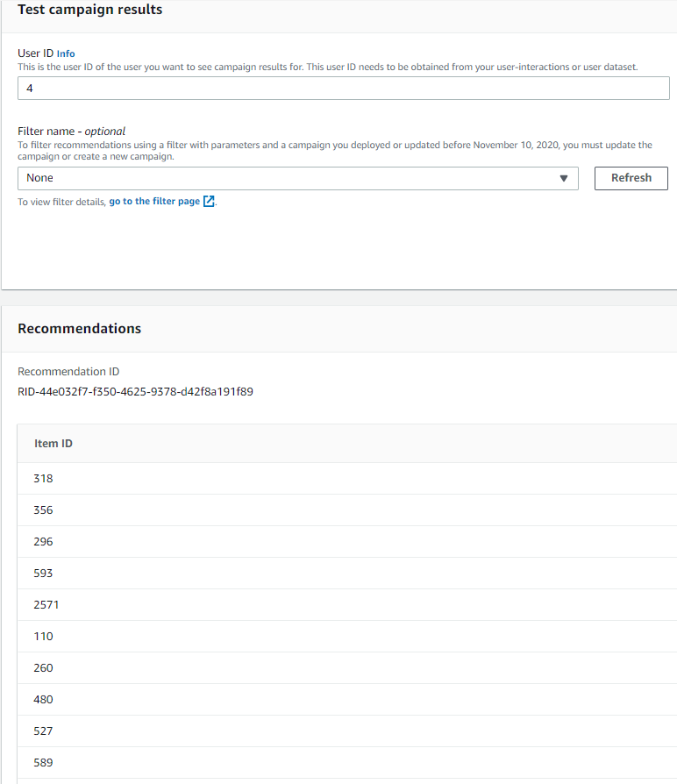
Task: Click the Test campaign results heading
Action: coord(89,10)
